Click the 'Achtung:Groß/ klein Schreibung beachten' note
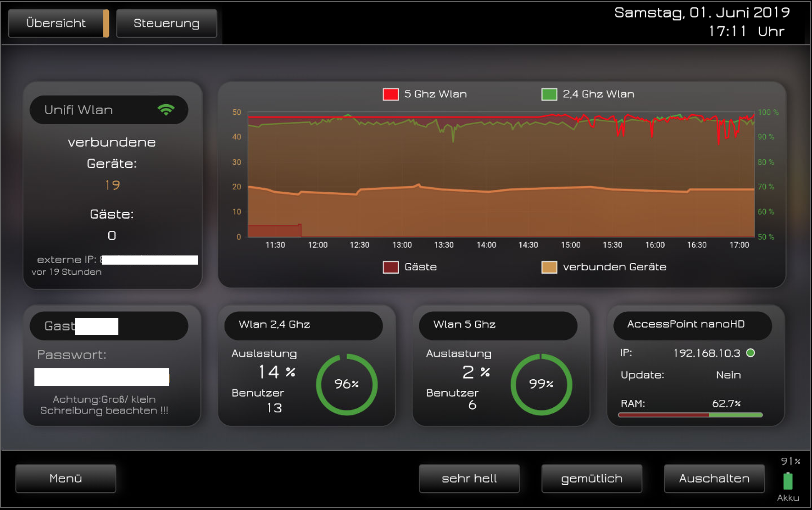812x510 pixels. coord(104,405)
